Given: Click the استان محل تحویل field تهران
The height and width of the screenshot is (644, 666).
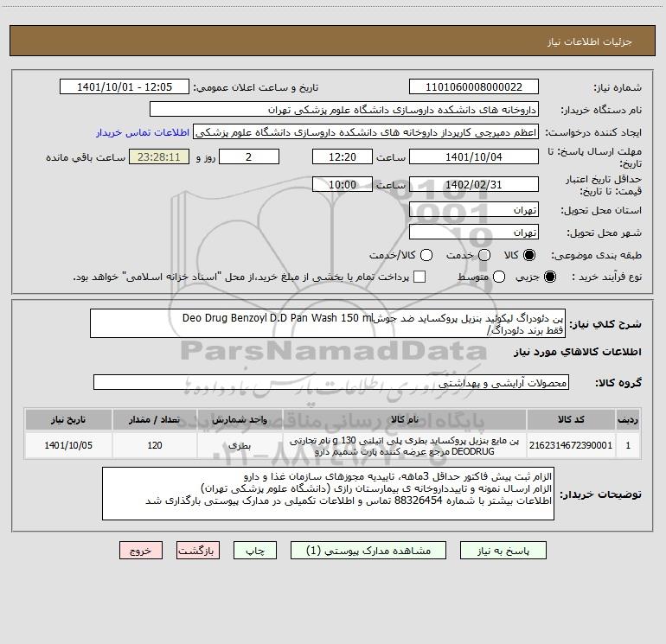Looking at the screenshot, I should coord(474,209).
